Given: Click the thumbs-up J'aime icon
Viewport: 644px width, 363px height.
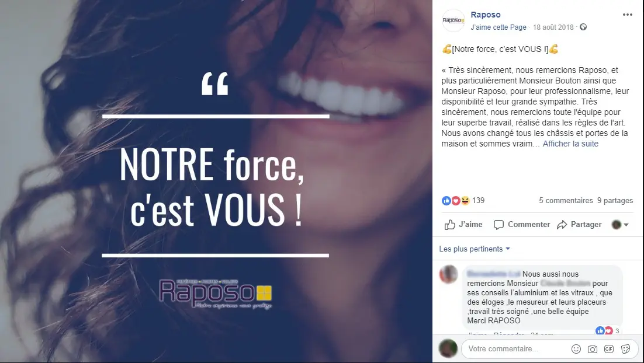Looking at the screenshot, I should [x=450, y=225].
